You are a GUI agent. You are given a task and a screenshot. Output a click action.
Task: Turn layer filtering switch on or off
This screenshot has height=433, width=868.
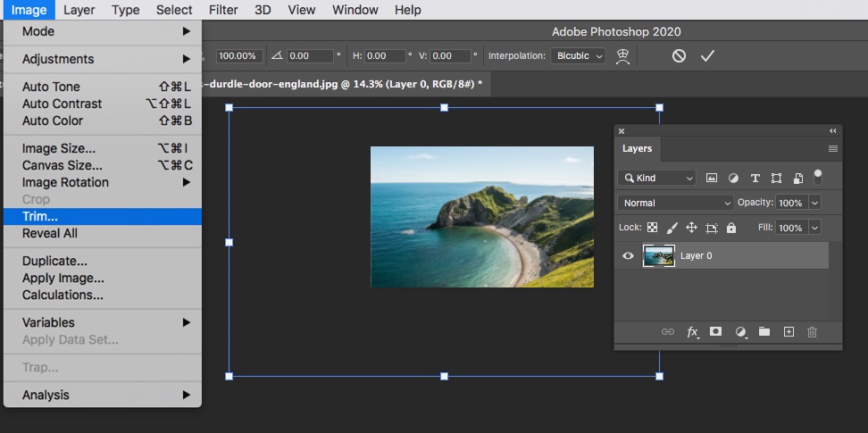tap(817, 177)
